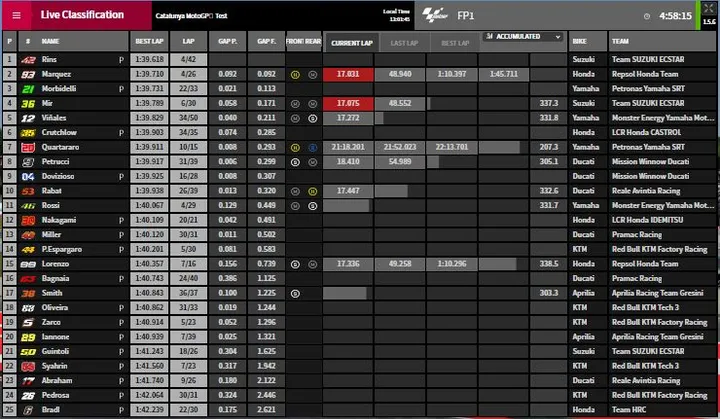Click the Name column header
Viewport: 720px width, 419px height.
pyautogui.click(x=51, y=41)
